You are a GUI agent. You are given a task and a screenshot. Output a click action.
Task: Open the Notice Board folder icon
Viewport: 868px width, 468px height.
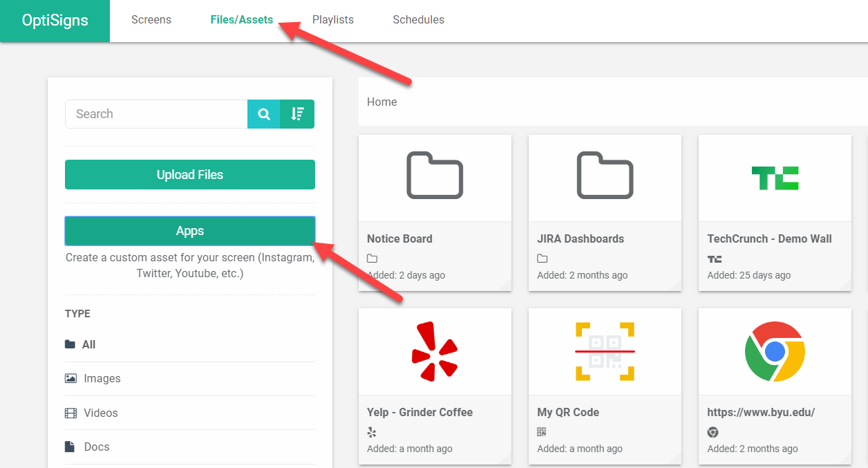[435, 176]
